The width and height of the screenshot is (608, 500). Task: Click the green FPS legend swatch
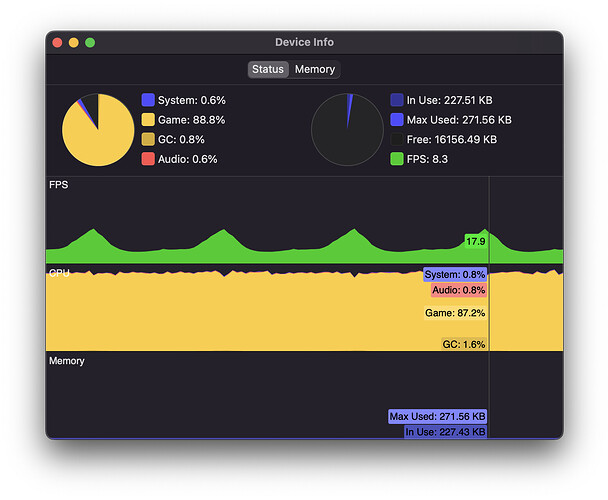coord(397,159)
